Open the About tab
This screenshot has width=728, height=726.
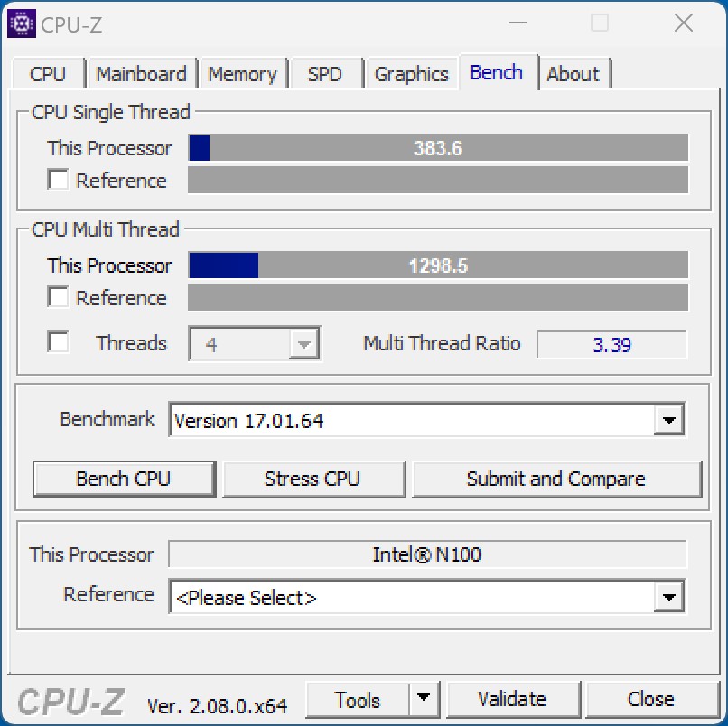(574, 74)
